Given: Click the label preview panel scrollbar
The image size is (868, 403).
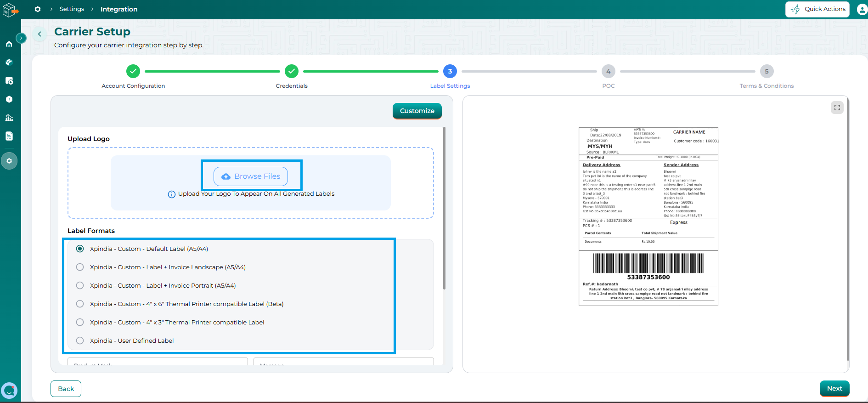Looking at the screenshot, I should click(848, 230).
